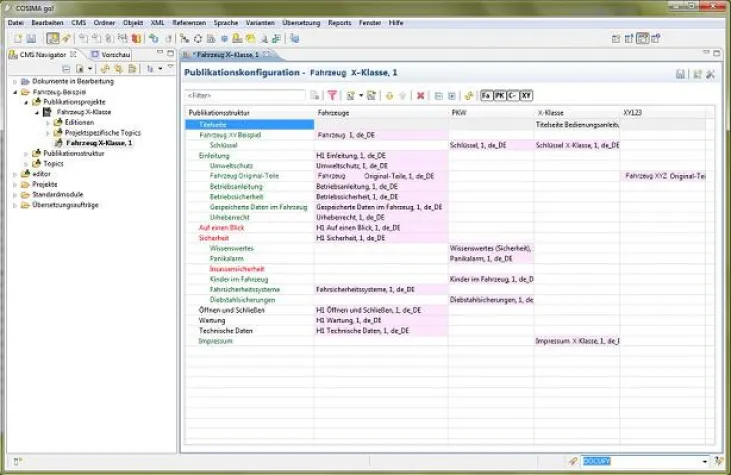The image size is (731, 475).
Task: Switch to the Vorschau tab
Action: point(113,54)
